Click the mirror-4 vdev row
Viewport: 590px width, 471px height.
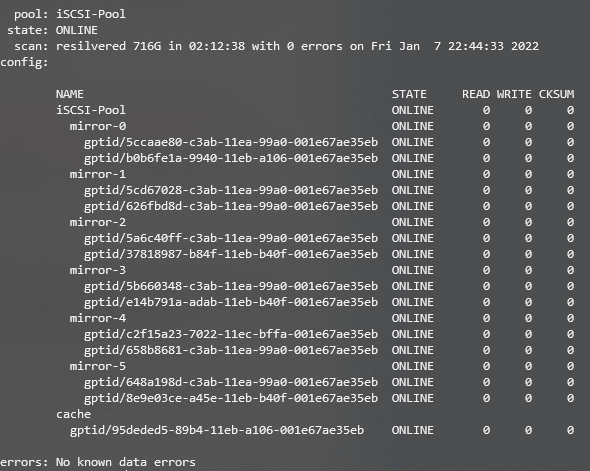pyautogui.click(x=322, y=318)
